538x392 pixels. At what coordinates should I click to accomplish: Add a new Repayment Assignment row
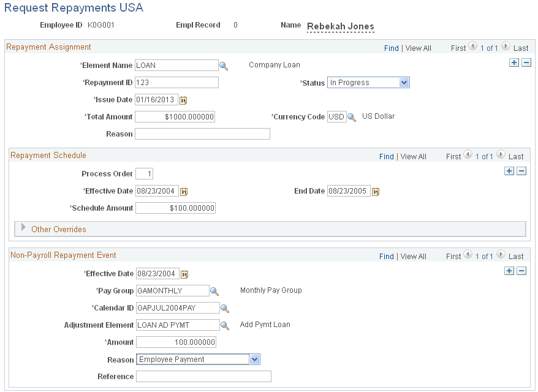click(x=514, y=62)
